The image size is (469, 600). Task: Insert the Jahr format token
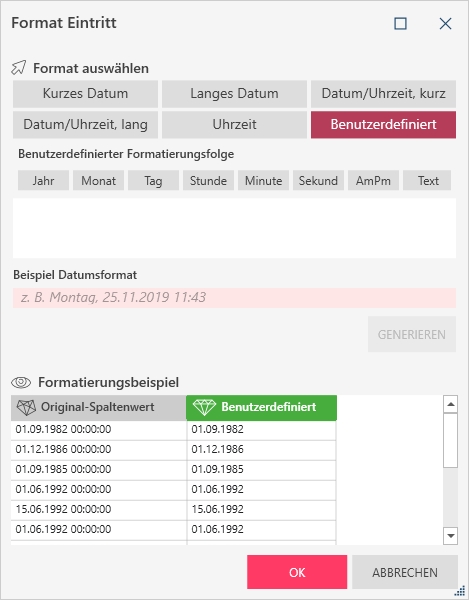pyautogui.click(x=43, y=181)
